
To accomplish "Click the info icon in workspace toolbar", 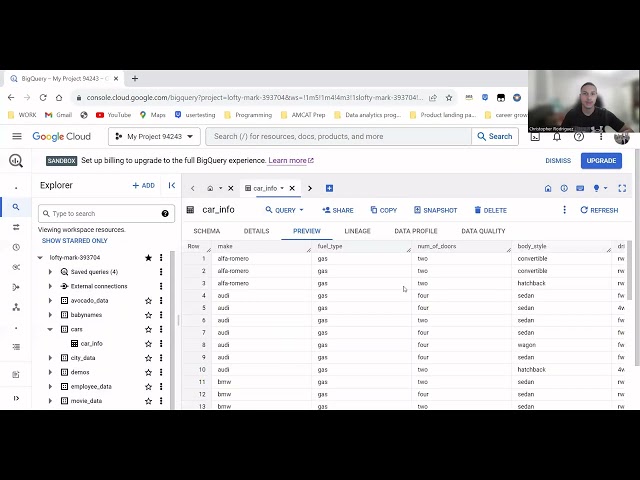I will click(564, 188).
